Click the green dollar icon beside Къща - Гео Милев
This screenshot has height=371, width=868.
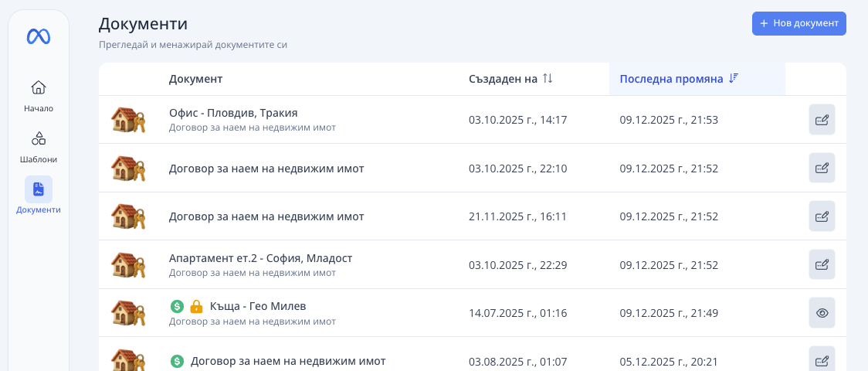pos(177,306)
